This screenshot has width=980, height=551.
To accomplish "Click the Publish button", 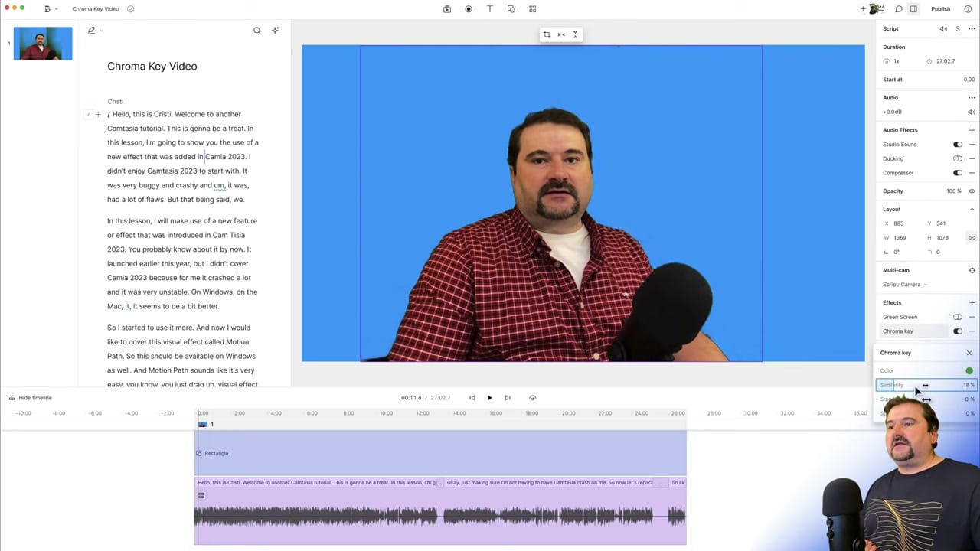I will click(x=940, y=8).
